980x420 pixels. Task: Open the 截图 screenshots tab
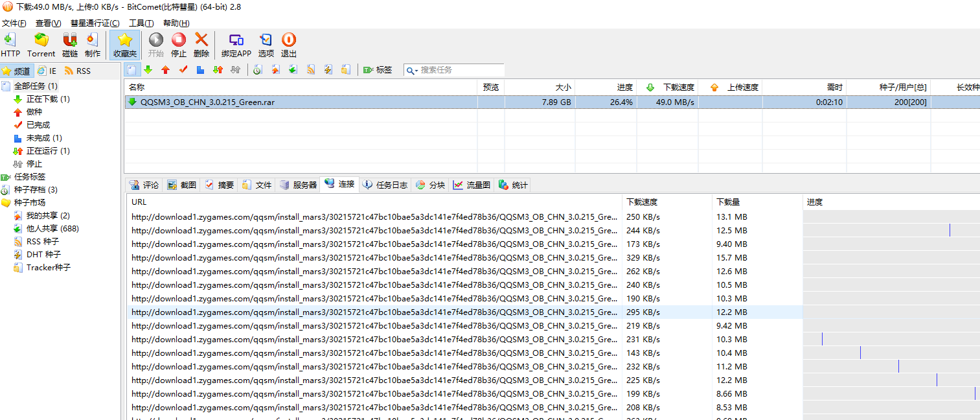pos(181,185)
